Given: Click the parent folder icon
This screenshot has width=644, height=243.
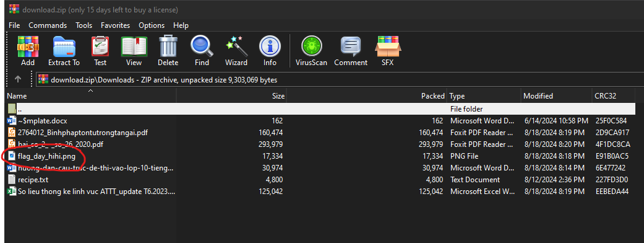Looking at the screenshot, I should click(12, 109).
